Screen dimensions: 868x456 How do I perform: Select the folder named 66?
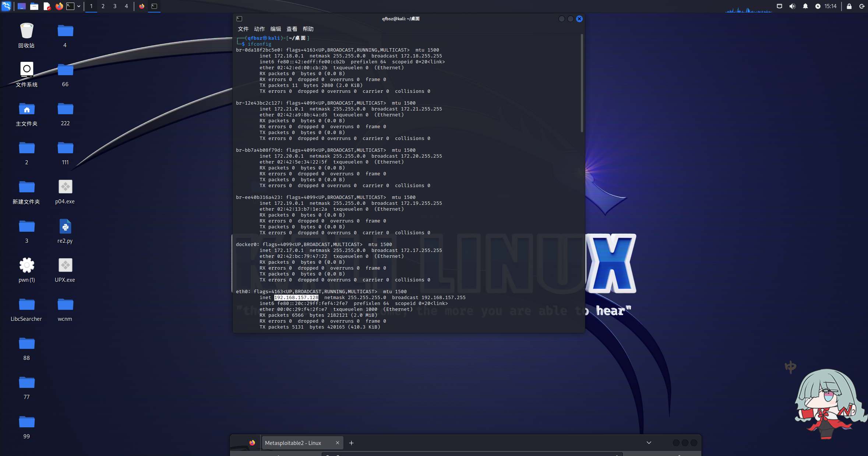pos(65,74)
